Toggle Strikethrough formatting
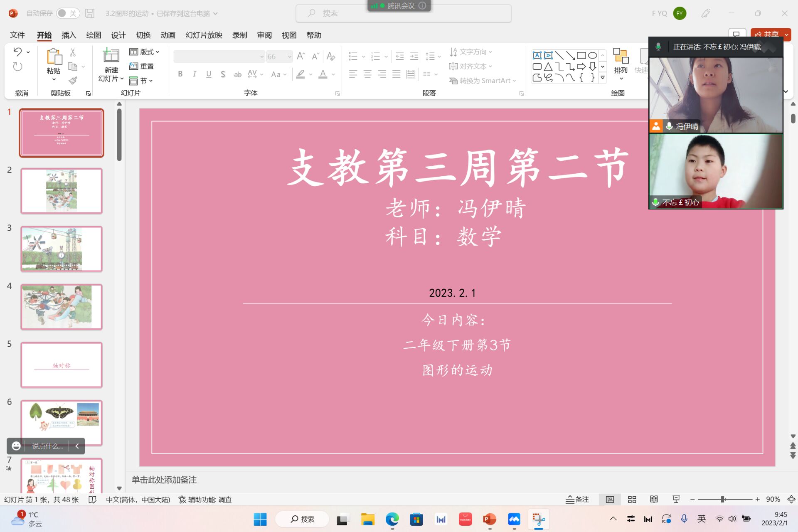The image size is (798, 532). tap(238, 74)
